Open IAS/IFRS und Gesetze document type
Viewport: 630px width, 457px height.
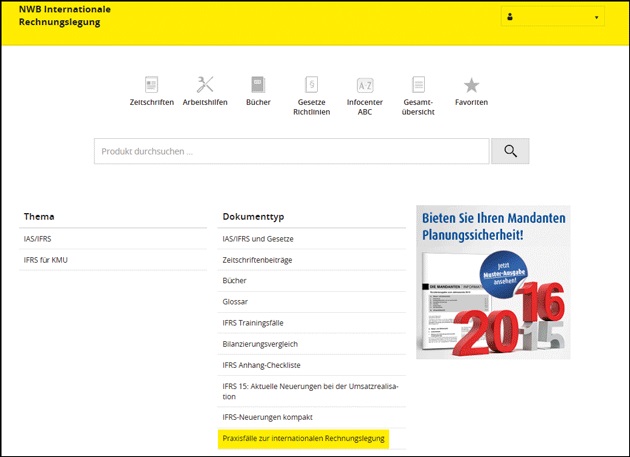(258, 239)
